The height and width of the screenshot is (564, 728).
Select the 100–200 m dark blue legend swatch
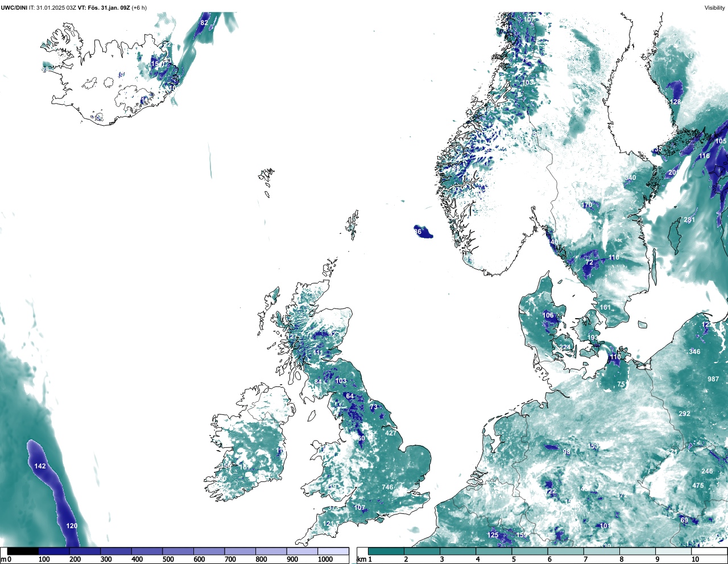[54, 551]
